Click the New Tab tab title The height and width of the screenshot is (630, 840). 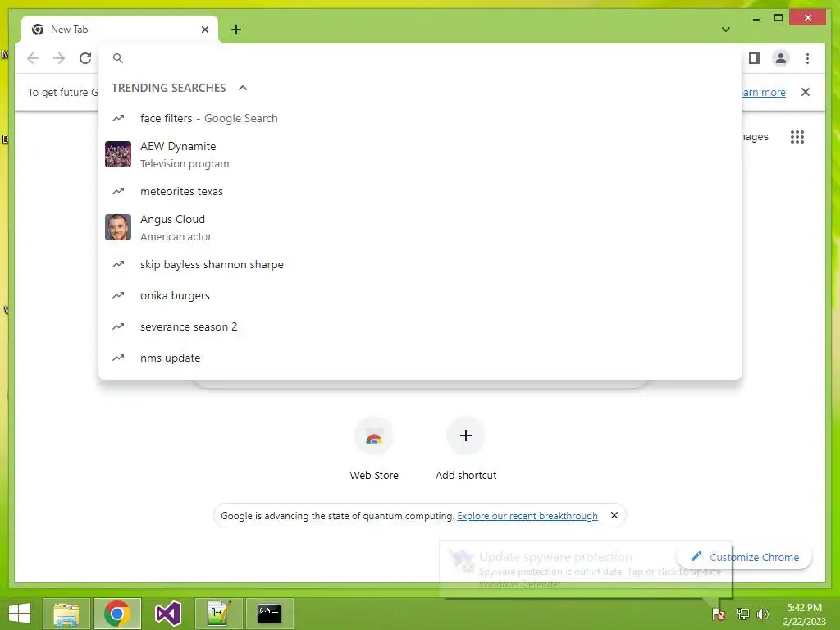(69, 30)
